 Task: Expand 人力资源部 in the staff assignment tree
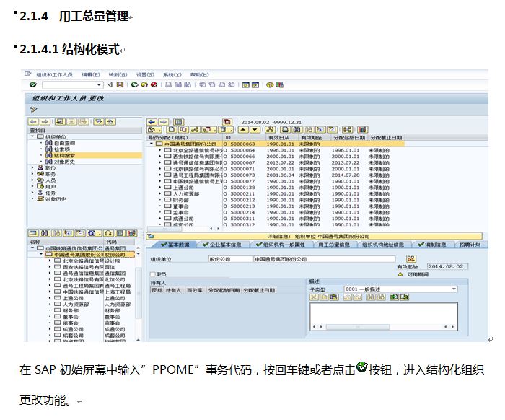pyautogui.click(x=160, y=193)
